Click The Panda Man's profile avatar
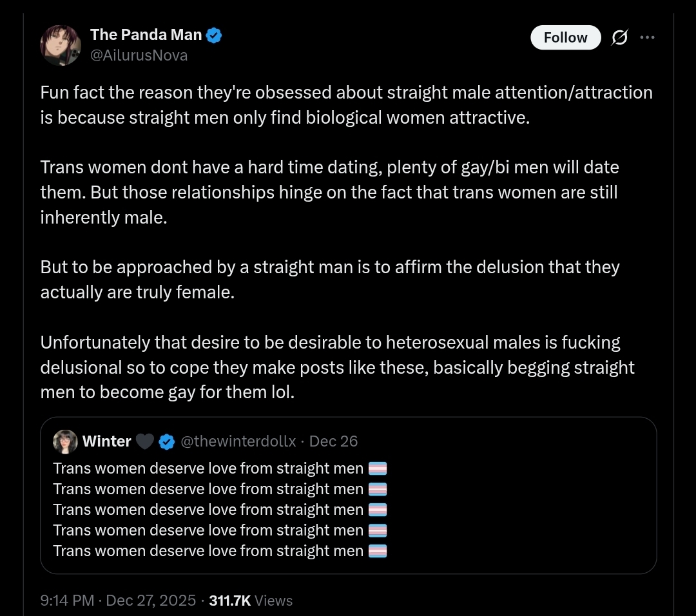The height and width of the screenshot is (616, 696). pyautogui.click(x=61, y=45)
